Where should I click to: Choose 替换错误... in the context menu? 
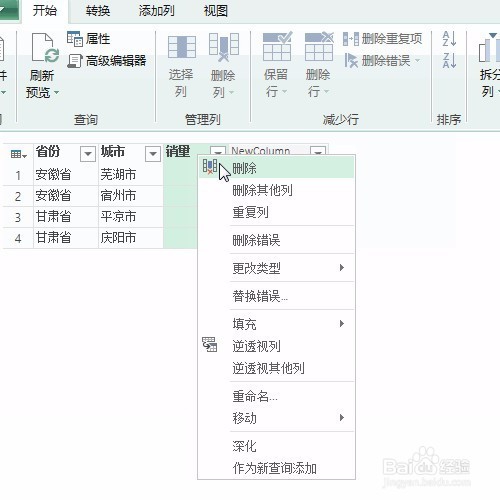click(x=276, y=296)
